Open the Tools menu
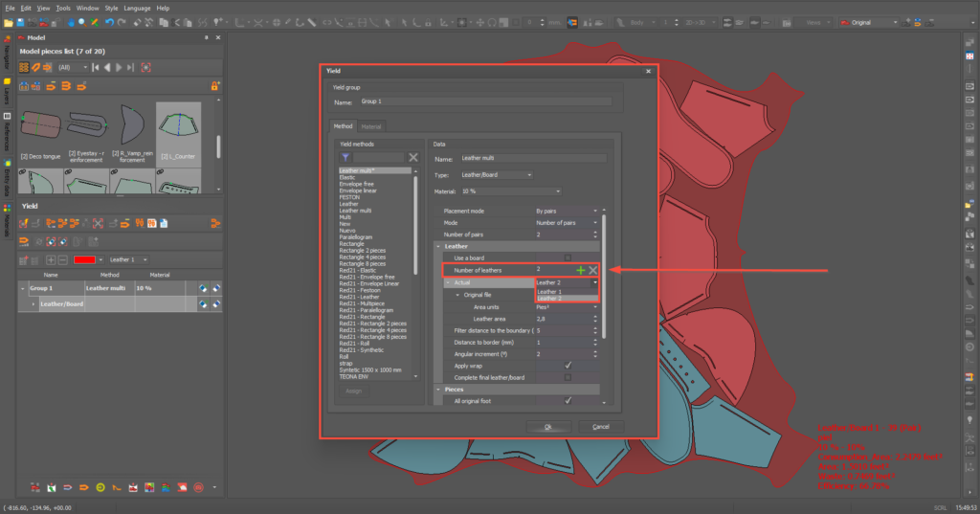Image resolution: width=980 pixels, height=514 pixels. tap(63, 8)
